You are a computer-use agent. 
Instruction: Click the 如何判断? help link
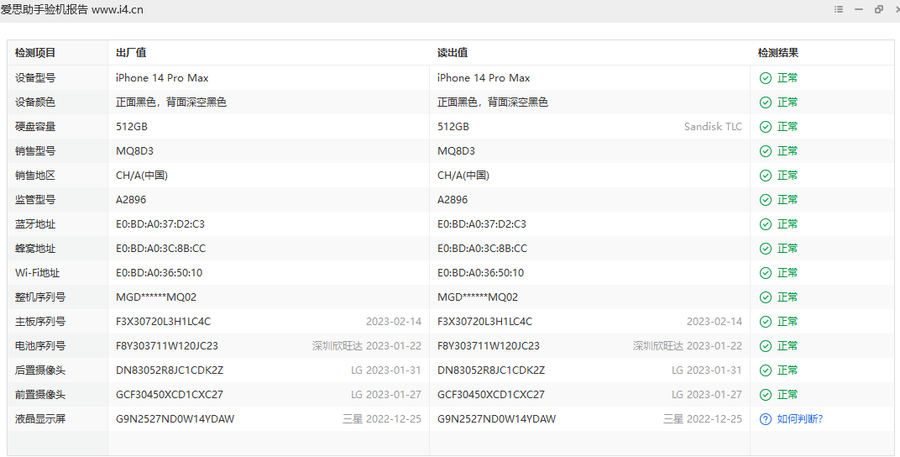(800, 419)
